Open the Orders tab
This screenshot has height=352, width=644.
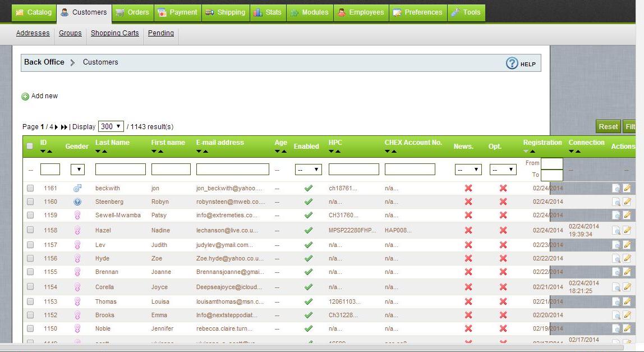[x=132, y=12]
